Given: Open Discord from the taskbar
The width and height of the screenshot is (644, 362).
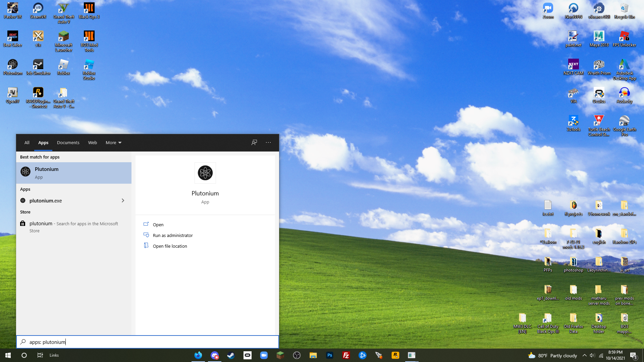Looking at the screenshot, I should (x=215, y=355).
